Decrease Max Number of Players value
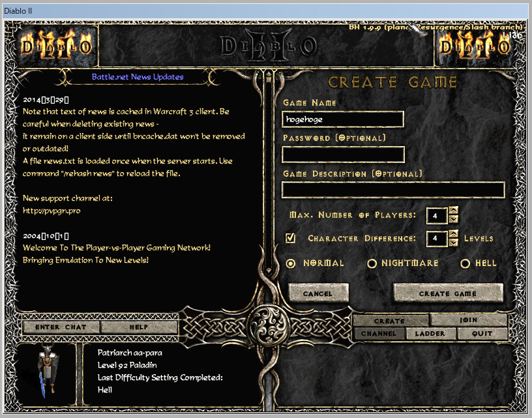Image resolution: width=532 pixels, height=418 pixels. (454, 219)
